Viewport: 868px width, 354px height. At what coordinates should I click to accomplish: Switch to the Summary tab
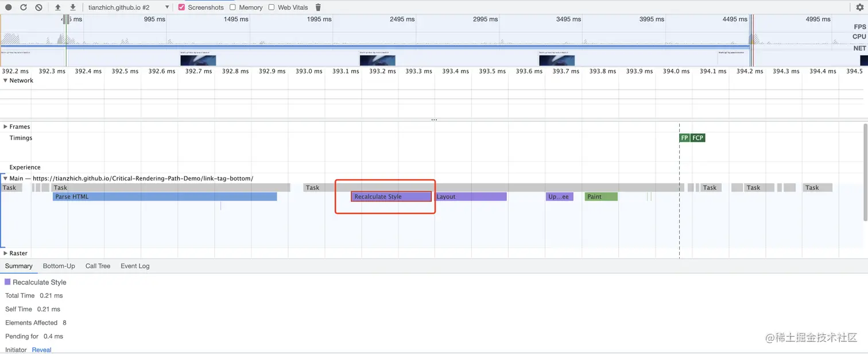pyautogui.click(x=19, y=266)
